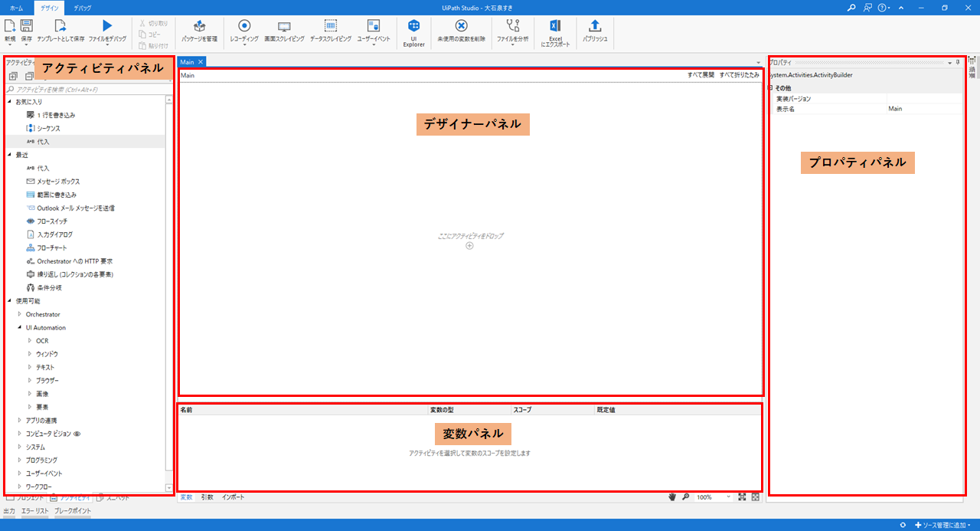Screen dimensions: 980x531
Task: Pin the プロパティ panel
Action: coord(958,62)
